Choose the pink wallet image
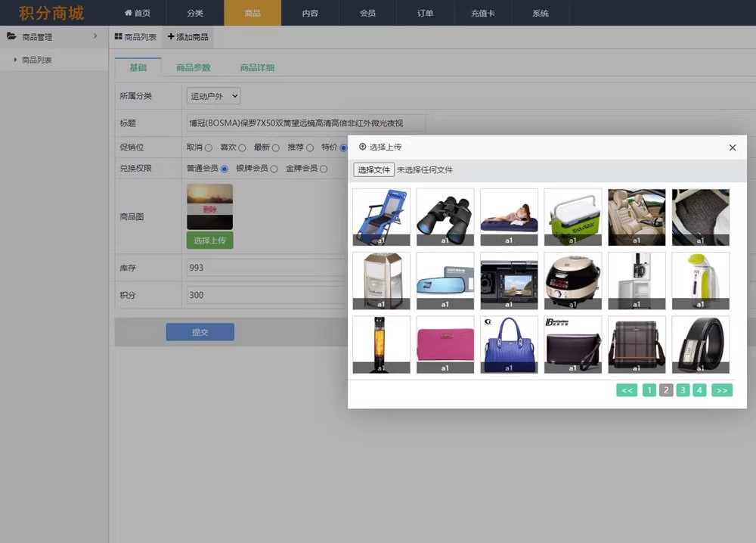The height and width of the screenshot is (543, 756). (445, 344)
